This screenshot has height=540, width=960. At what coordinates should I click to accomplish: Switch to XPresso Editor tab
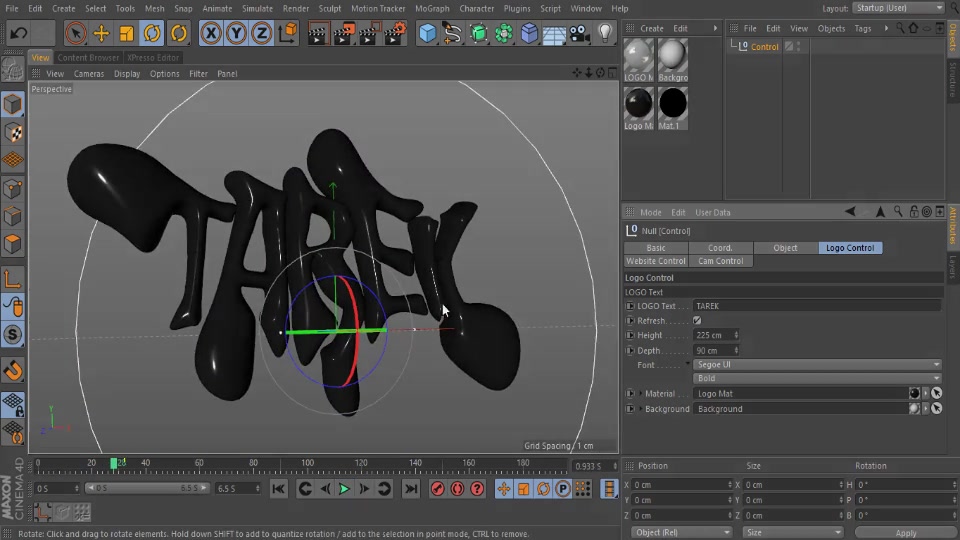click(x=153, y=58)
